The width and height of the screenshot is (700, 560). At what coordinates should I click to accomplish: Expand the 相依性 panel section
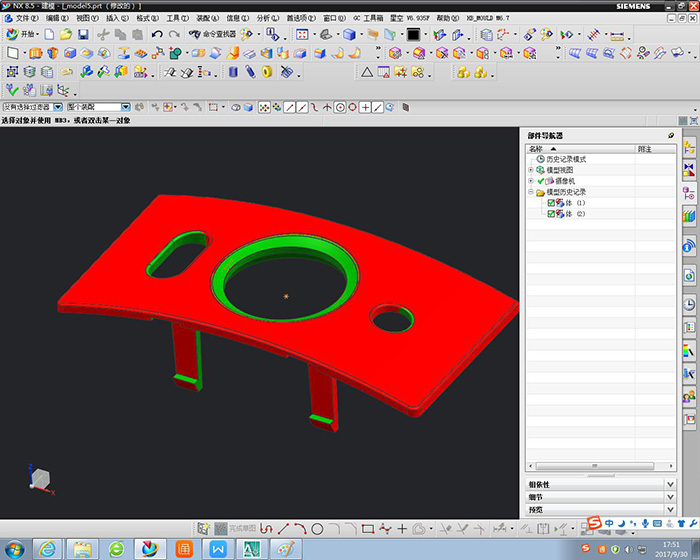(669, 484)
